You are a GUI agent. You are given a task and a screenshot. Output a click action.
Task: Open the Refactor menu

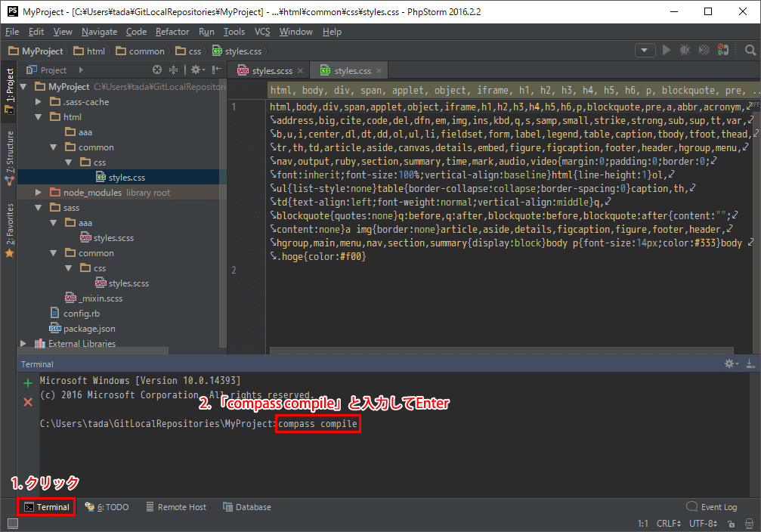172,32
